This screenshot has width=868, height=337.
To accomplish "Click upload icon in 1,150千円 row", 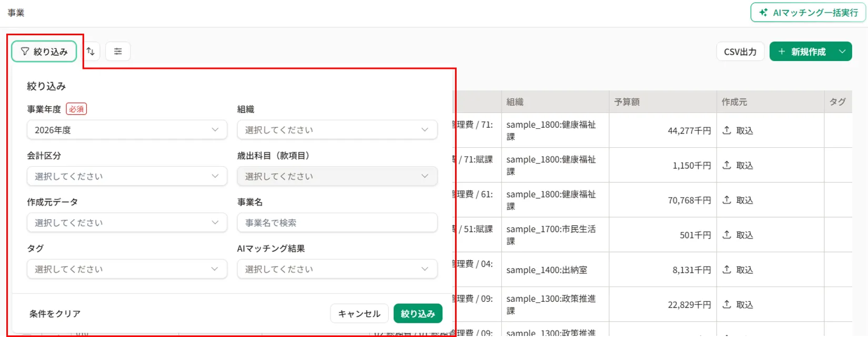I will click(727, 165).
